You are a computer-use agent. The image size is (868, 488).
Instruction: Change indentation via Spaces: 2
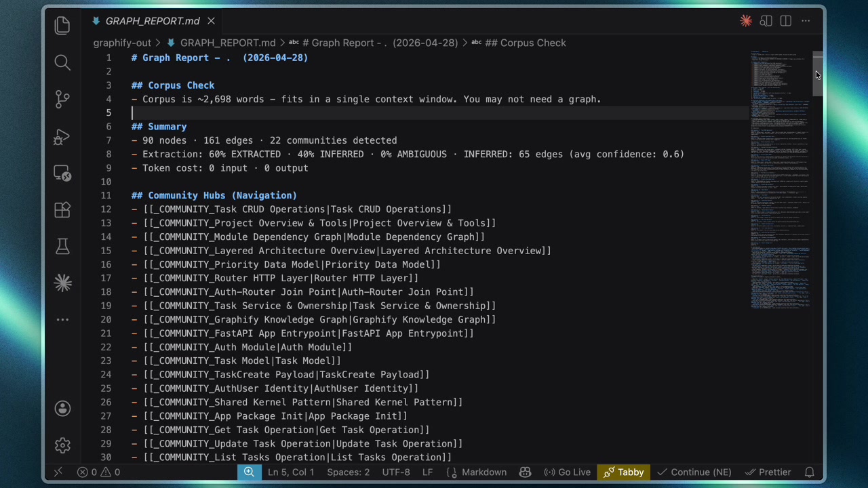tap(348, 472)
